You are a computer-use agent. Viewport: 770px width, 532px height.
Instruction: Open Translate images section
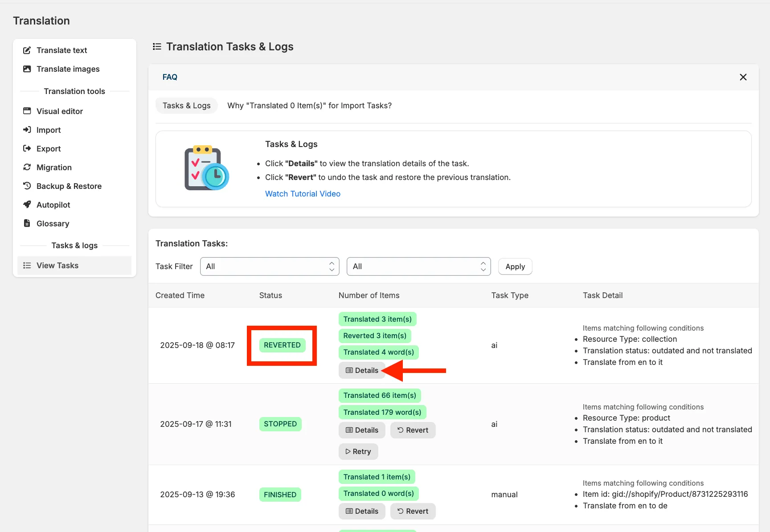point(74,69)
